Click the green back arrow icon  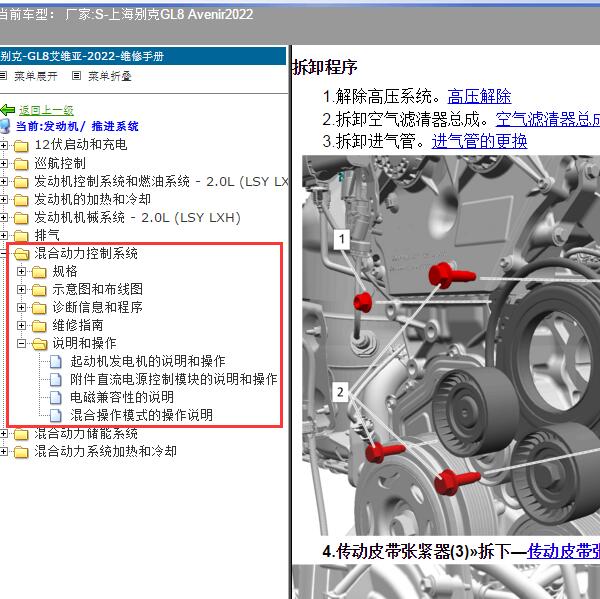tap(7, 111)
